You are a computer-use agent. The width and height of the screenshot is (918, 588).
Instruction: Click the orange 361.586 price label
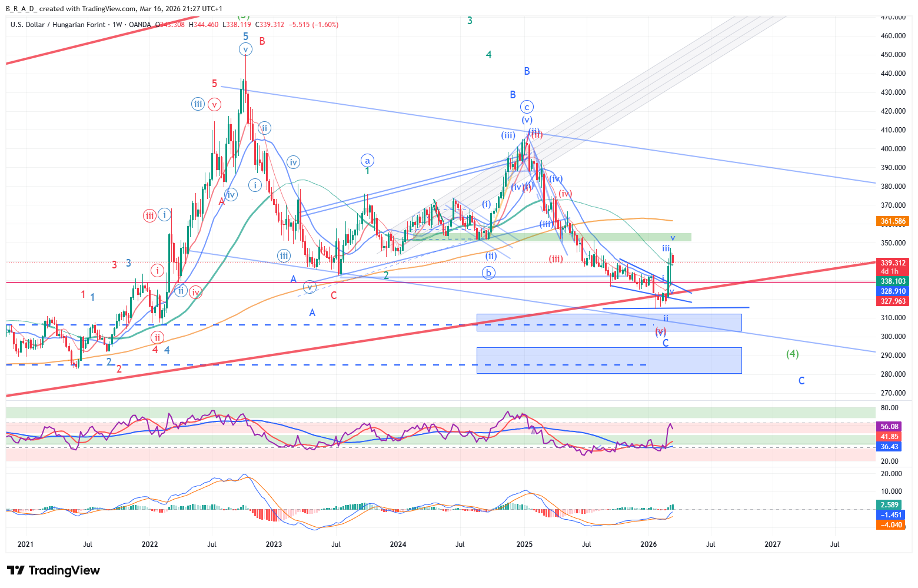pyautogui.click(x=893, y=221)
